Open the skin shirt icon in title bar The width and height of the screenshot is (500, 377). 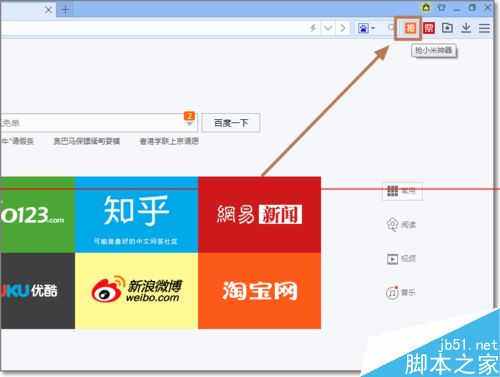pos(442,7)
